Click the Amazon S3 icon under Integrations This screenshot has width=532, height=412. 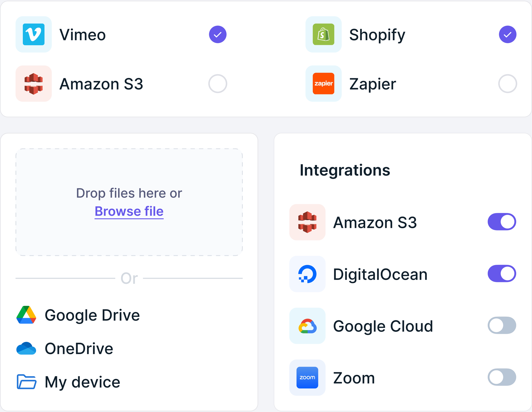307,222
